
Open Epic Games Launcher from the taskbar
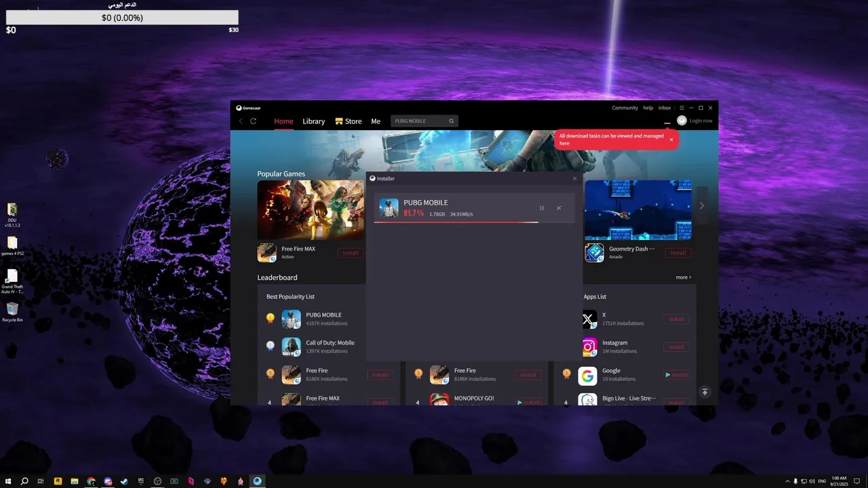pos(141,481)
